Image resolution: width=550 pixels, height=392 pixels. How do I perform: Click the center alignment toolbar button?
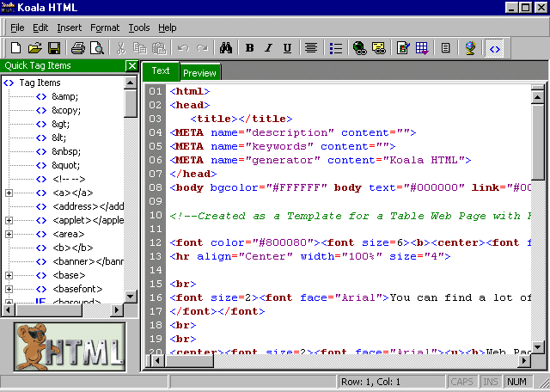[x=310, y=48]
